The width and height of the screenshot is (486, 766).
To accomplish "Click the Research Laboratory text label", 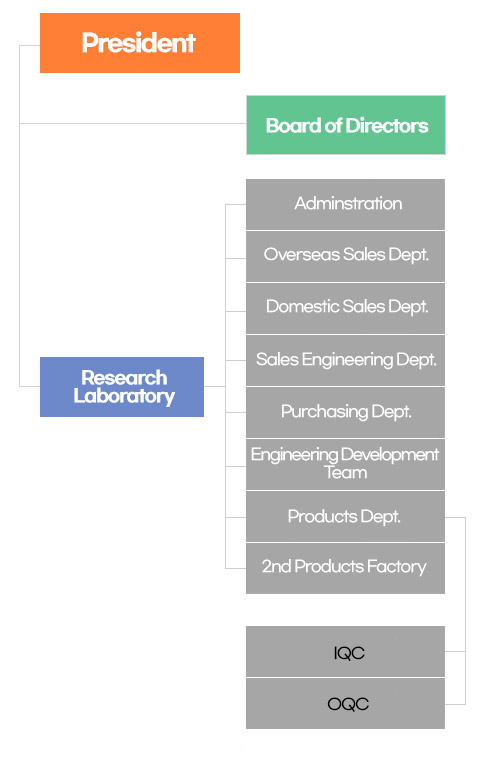I will pyautogui.click(x=124, y=387).
